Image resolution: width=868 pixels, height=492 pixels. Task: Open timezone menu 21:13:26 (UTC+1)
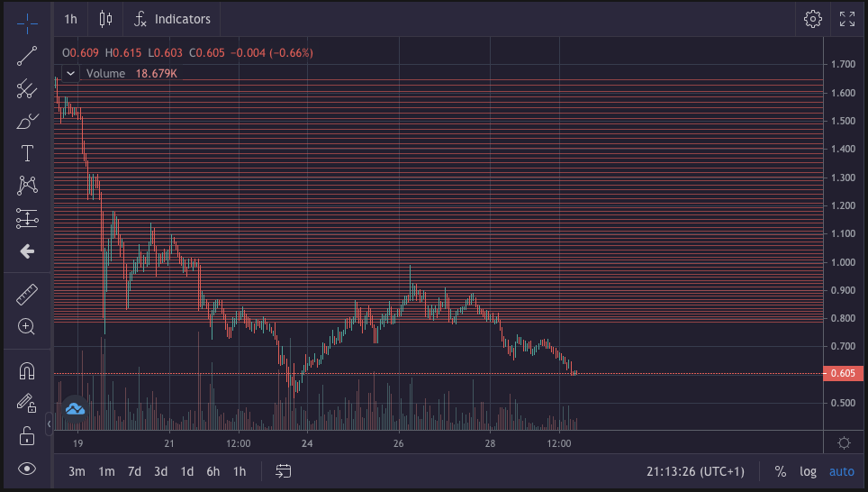point(695,471)
